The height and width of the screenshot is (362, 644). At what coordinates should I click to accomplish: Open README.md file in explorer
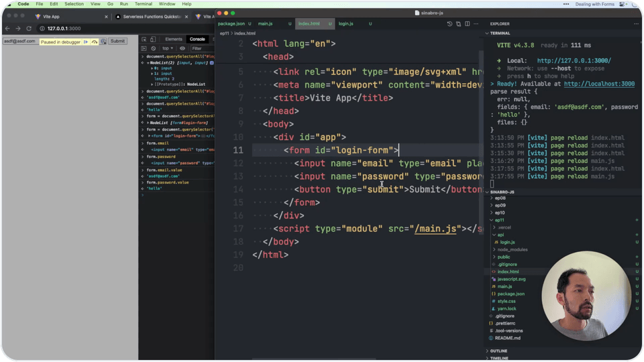507,338
